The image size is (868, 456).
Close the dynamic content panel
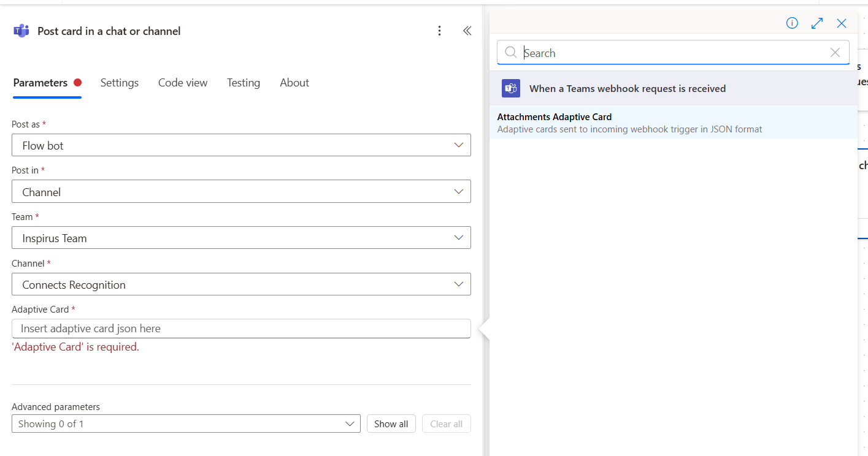(842, 23)
